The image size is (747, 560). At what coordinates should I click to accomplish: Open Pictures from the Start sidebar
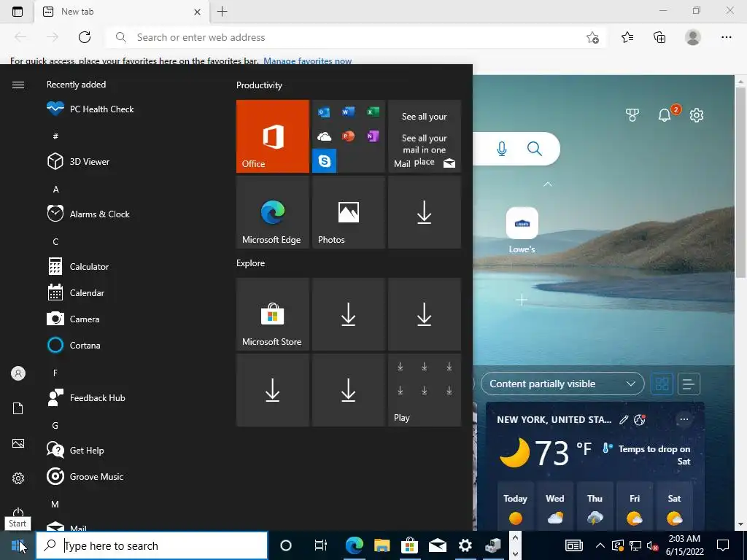click(x=18, y=443)
